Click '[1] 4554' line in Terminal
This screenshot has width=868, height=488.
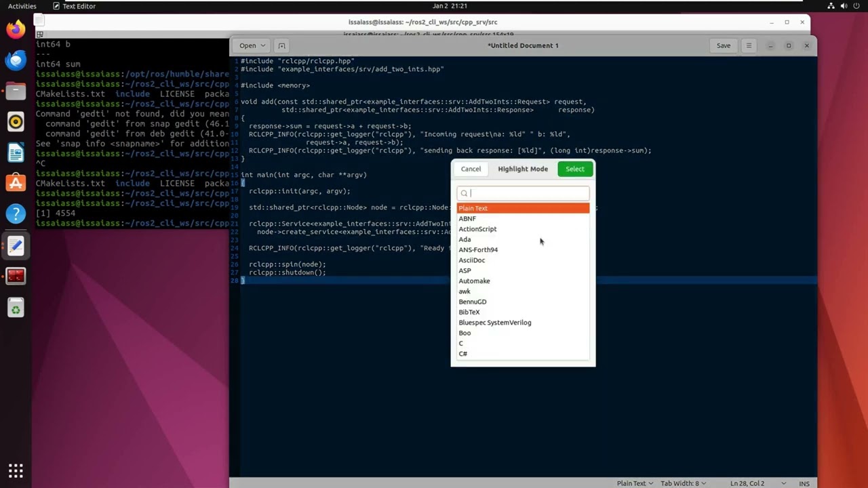tap(56, 213)
